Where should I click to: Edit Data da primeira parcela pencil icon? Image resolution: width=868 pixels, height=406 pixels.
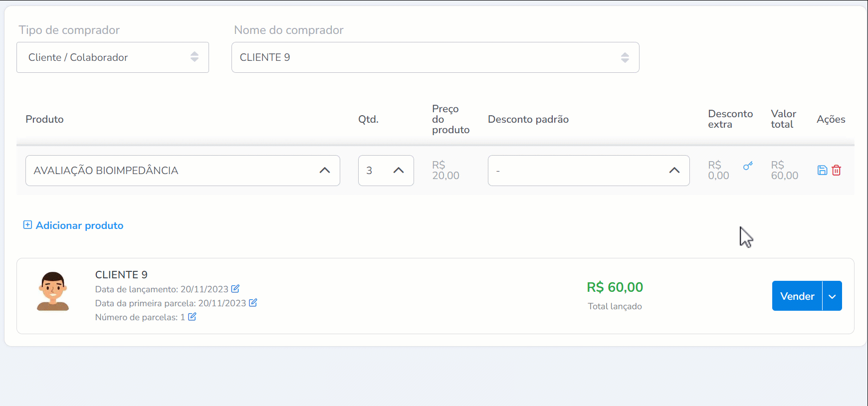(253, 303)
